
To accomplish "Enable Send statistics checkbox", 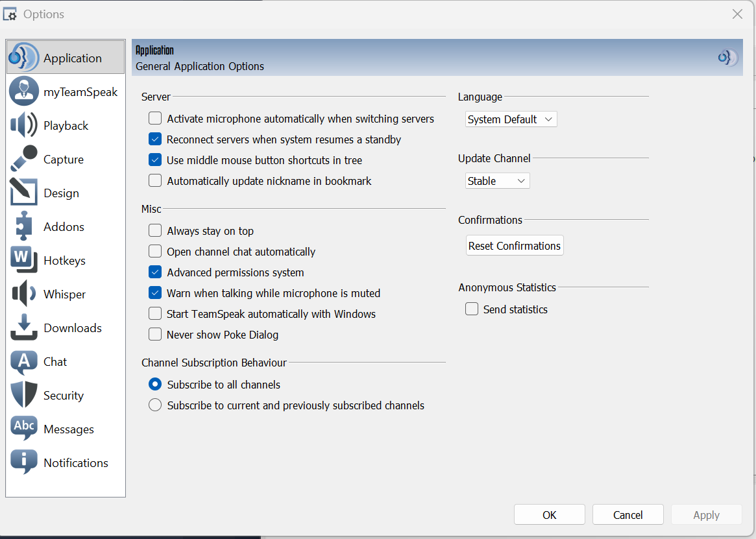I will point(472,309).
